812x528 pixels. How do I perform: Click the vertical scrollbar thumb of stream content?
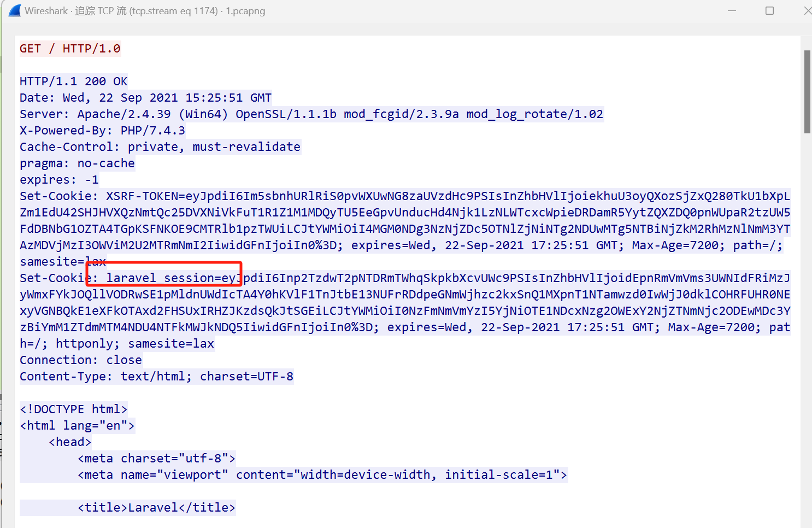807,92
